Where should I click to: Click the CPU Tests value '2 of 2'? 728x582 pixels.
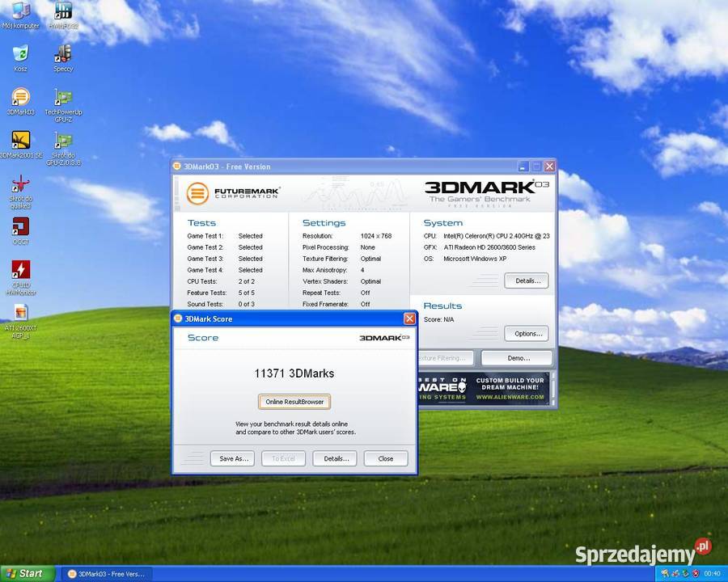pyautogui.click(x=247, y=281)
